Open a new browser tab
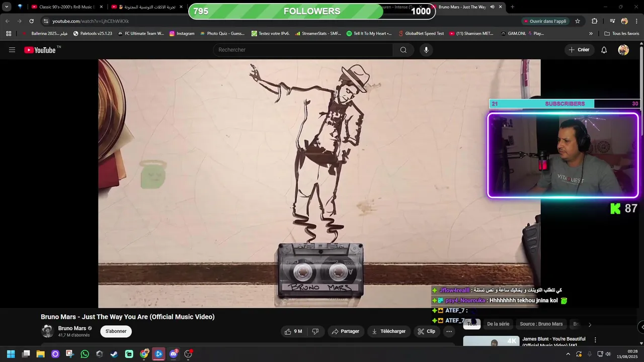The image size is (644, 362). click(x=512, y=7)
